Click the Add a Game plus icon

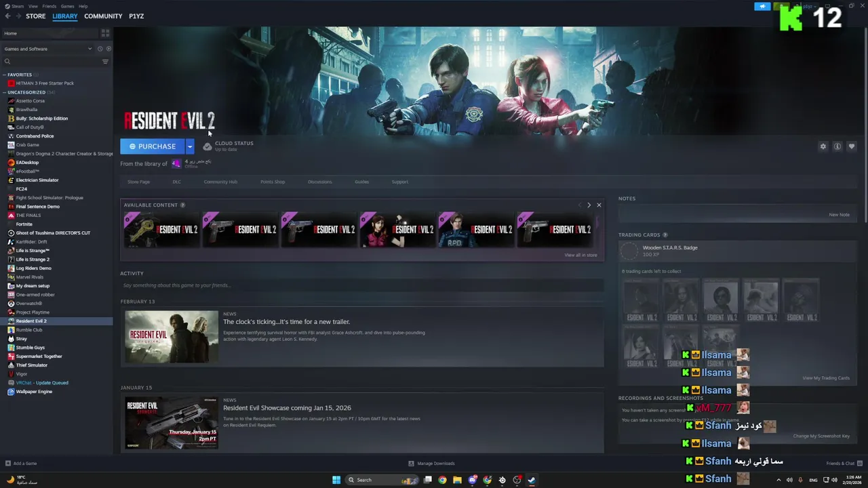[8, 464]
